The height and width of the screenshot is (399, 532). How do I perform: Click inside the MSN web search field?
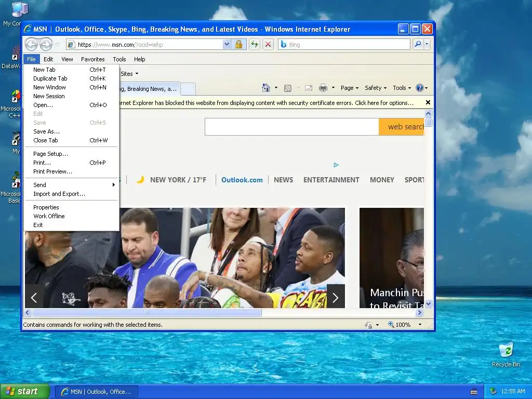click(292, 127)
